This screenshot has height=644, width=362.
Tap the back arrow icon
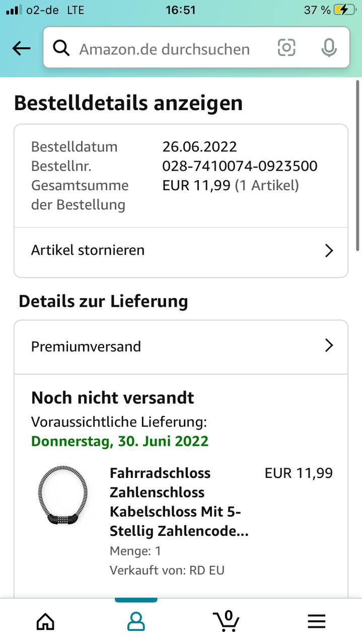[21, 48]
